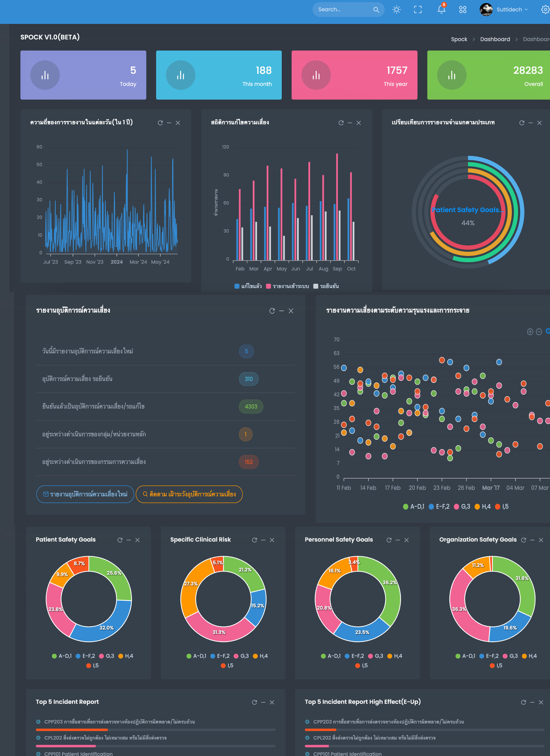Screen dimensions: 550x756
Task: Refresh the Patient Safety Goals donut card
Action: pyautogui.click(x=120, y=540)
